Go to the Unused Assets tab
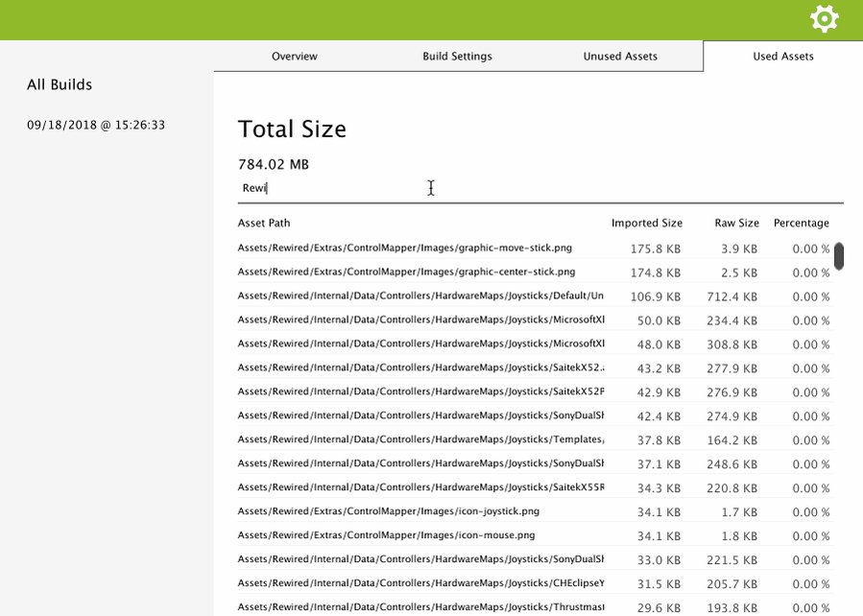The height and width of the screenshot is (616, 863). click(x=620, y=56)
